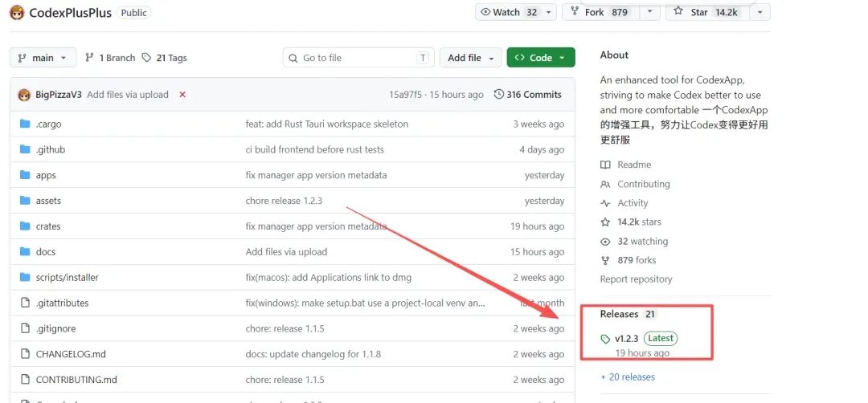Click the Readme book icon in About
The height and width of the screenshot is (403, 868).
606,165
